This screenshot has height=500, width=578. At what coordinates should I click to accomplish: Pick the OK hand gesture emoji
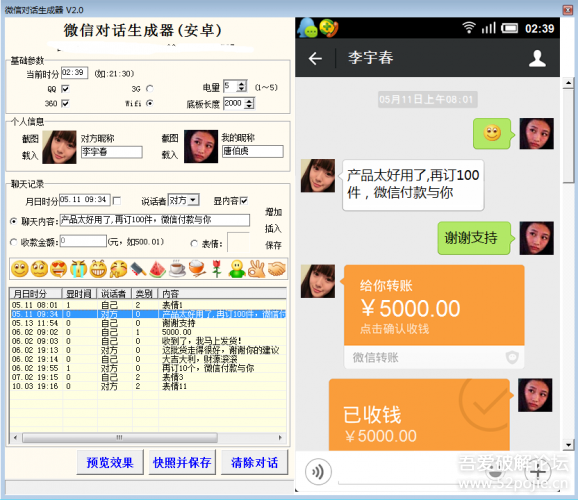(x=256, y=268)
